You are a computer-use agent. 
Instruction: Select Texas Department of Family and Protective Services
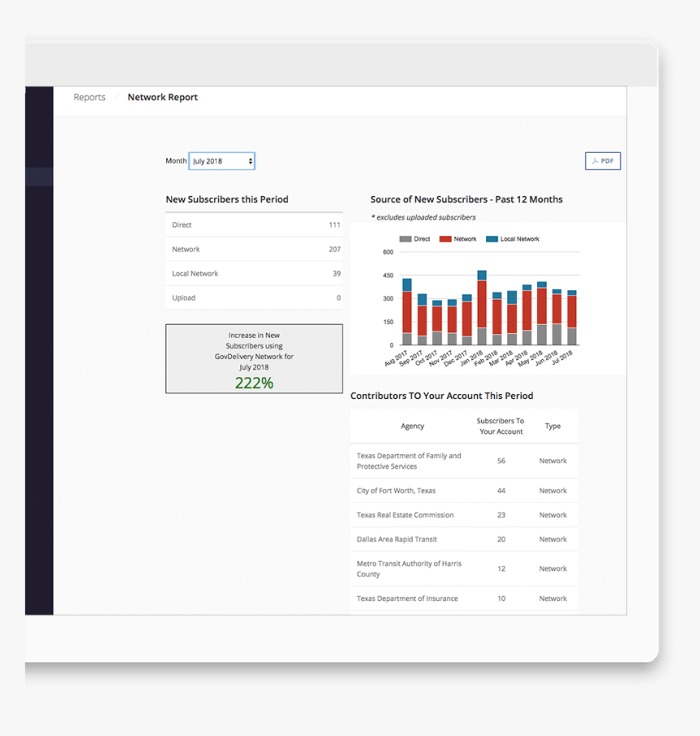(x=464, y=461)
